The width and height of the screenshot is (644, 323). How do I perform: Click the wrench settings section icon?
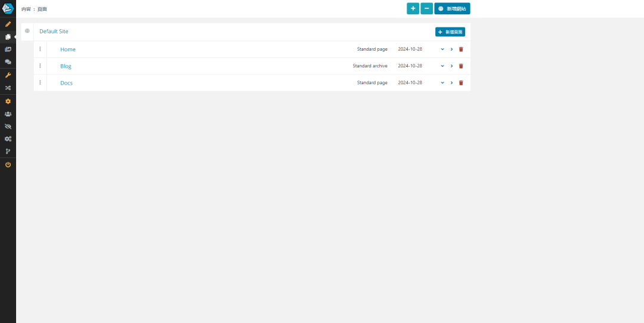[x=8, y=75]
